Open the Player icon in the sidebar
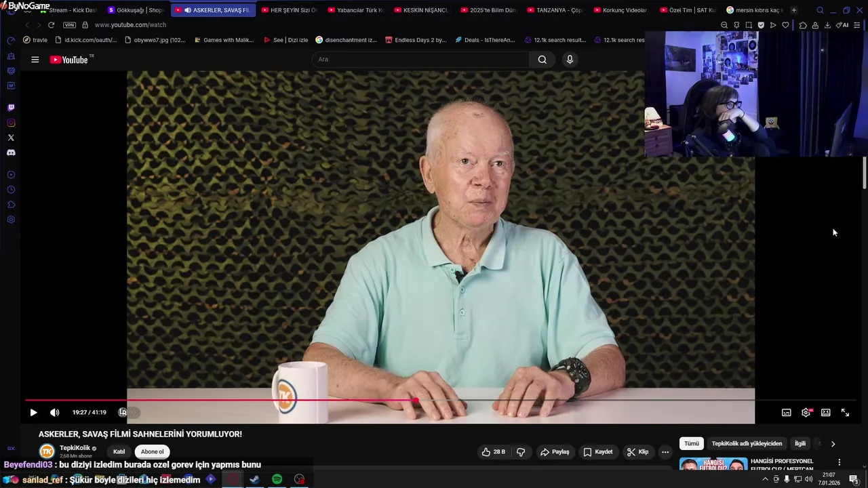Screen dimensions: 868x488 pyautogui.click(x=11, y=175)
